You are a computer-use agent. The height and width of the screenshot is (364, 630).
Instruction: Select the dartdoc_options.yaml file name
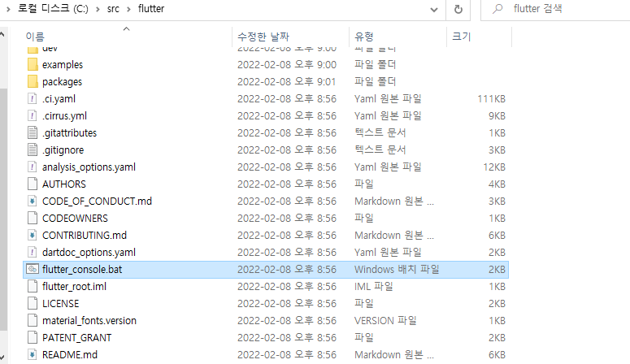click(89, 253)
